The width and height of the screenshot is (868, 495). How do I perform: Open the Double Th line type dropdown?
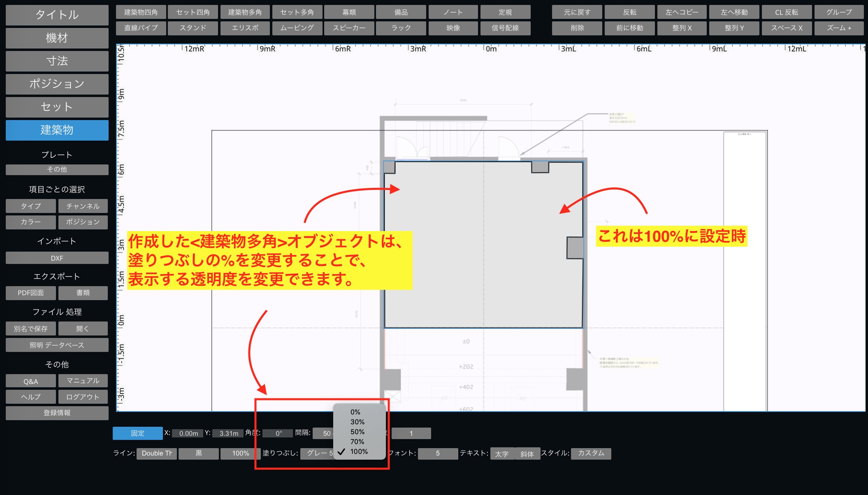coord(157,453)
